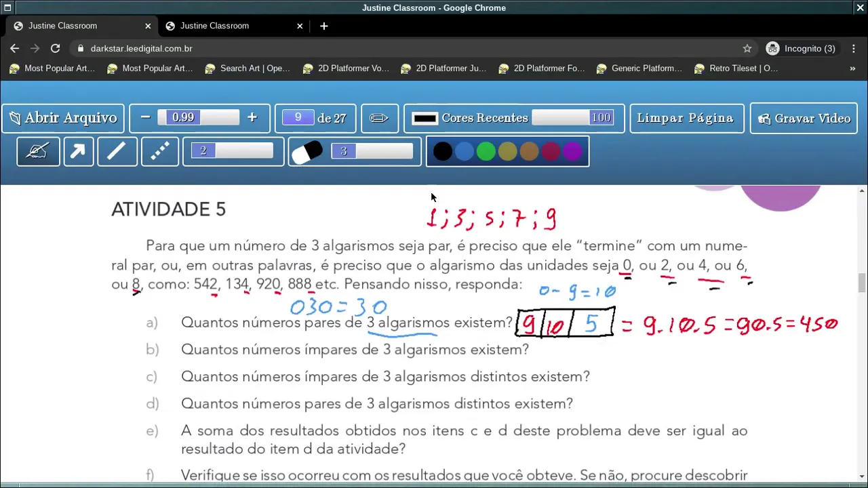Click the 'de 27' page count label
Image resolution: width=868 pixels, height=488 pixels.
point(332,119)
